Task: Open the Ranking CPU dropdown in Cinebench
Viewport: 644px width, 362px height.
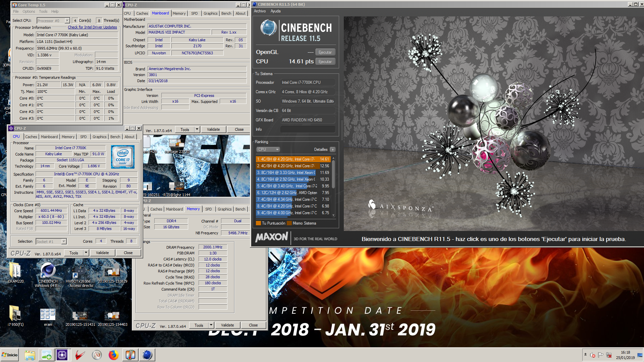Action: [268, 149]
